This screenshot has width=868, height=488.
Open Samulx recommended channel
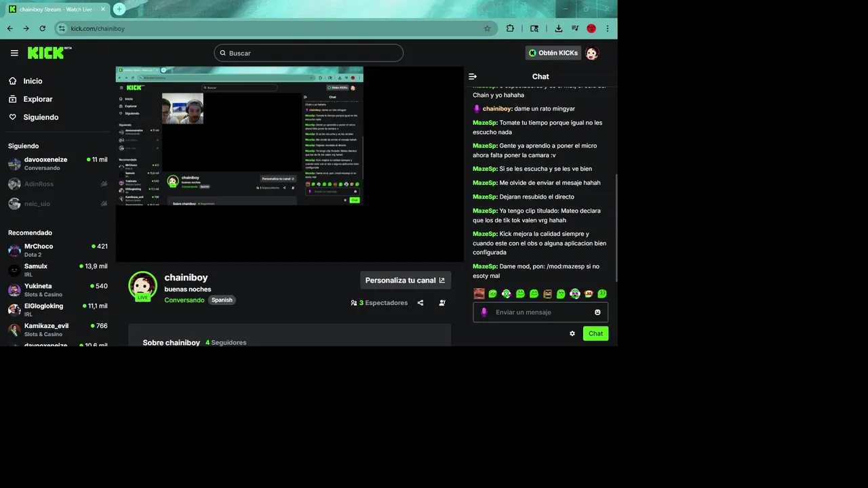coord(58,270)
